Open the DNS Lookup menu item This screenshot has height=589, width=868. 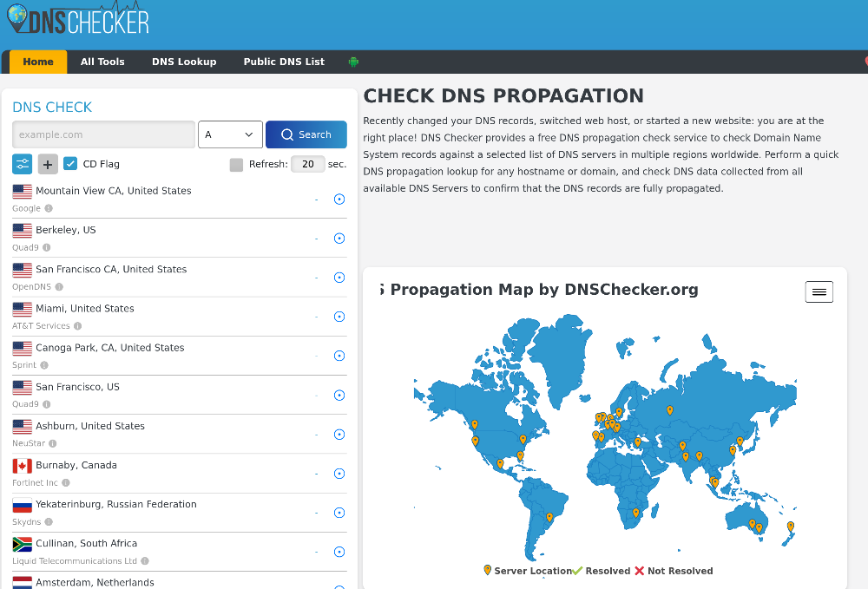click(x=184, y=62)
